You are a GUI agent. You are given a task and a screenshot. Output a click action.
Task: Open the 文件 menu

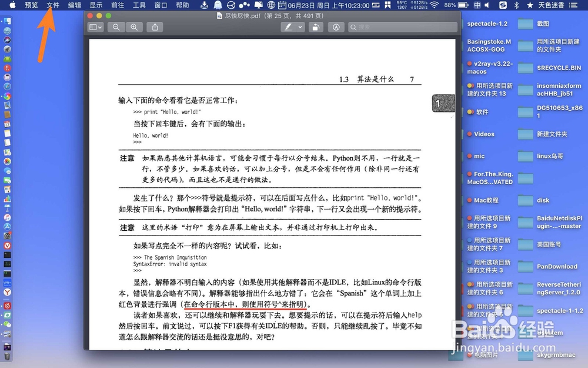tap(53, 5)
